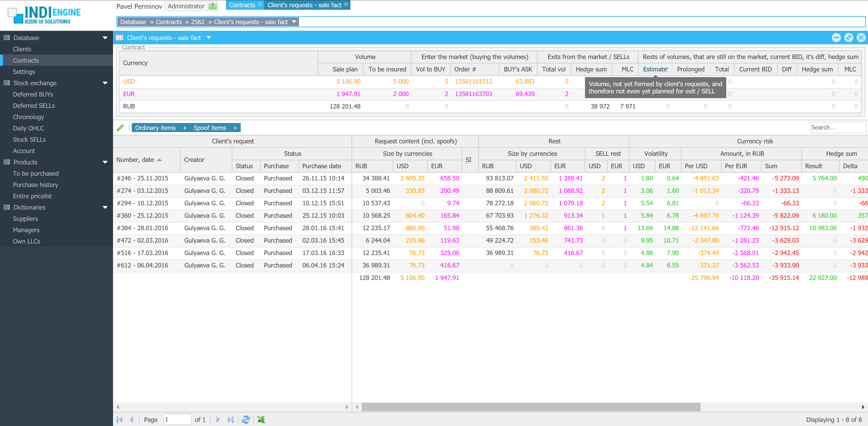Screen dimensions: 868x426
Task: Jump to last page icon
Action: click(230, 419)
